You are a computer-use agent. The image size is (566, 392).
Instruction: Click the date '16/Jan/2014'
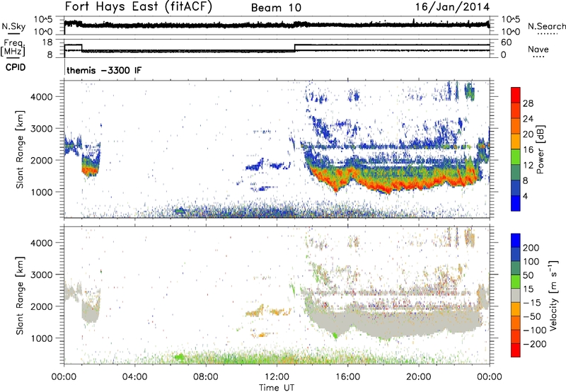coord(453,7)
